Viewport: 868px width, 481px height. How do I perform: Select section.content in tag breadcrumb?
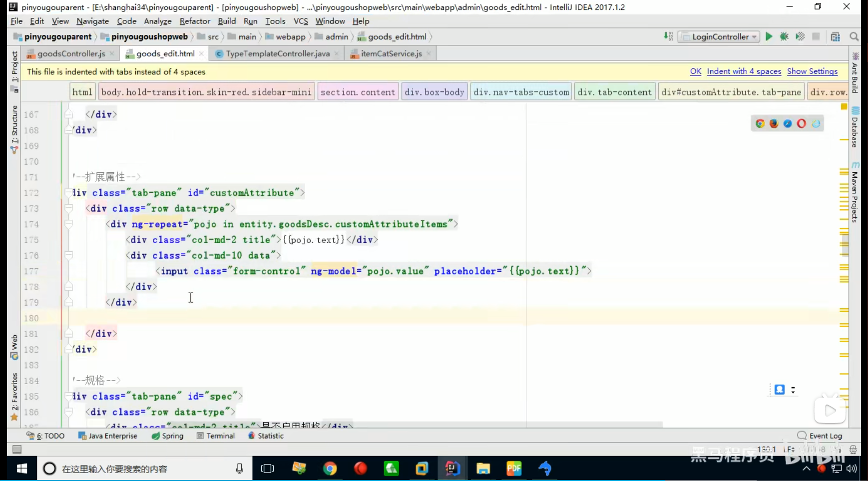[358, 92]
